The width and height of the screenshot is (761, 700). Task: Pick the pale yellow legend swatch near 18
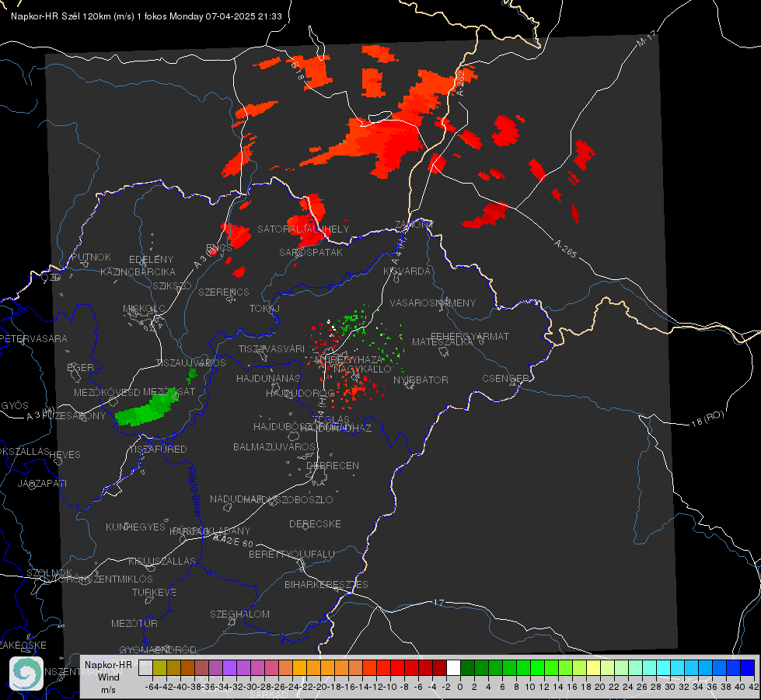[x=593, y=667]
